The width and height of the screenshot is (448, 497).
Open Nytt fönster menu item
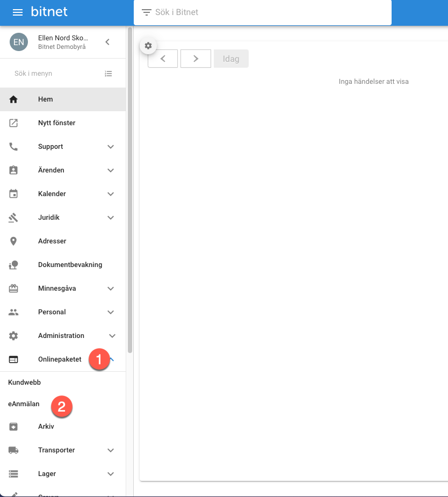[x=63, y=123]
